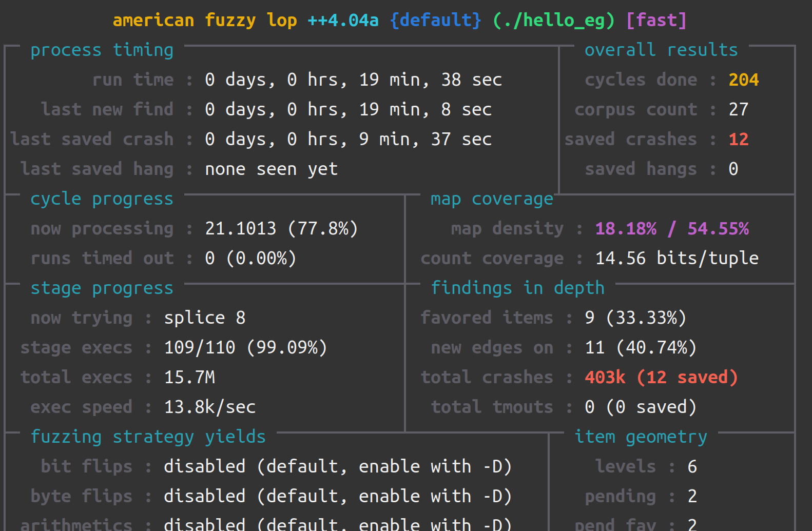Viewport: 812px width, 531px height.
Task: Click the '(./hello_eg)' target name
Action: point(554,21)
